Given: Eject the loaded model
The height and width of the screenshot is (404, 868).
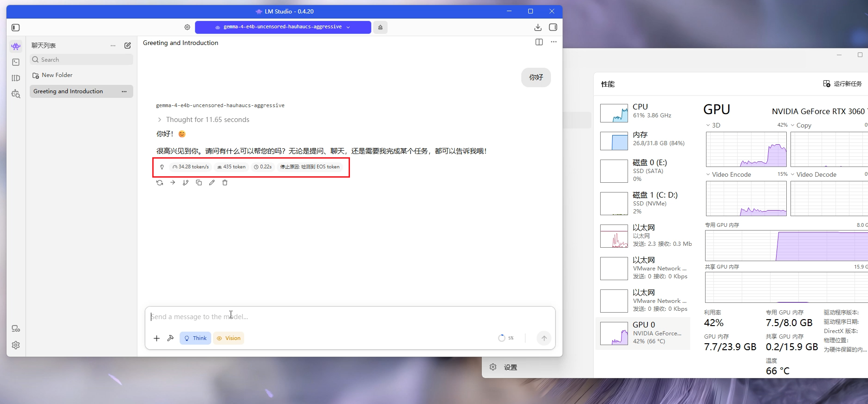Looking at the screenshot, I should click(380, 27).
